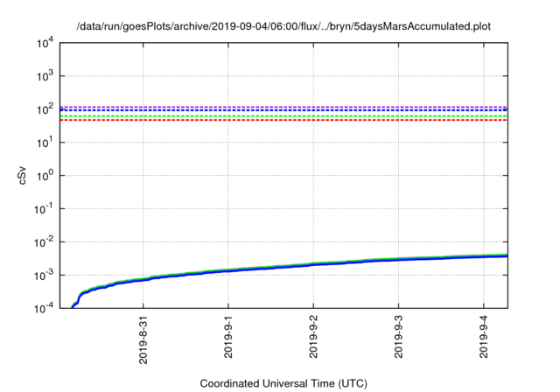Click the 2019-9-2 date tick label
The height and width of the screenshot is (392, 560).
click(313, 336)
